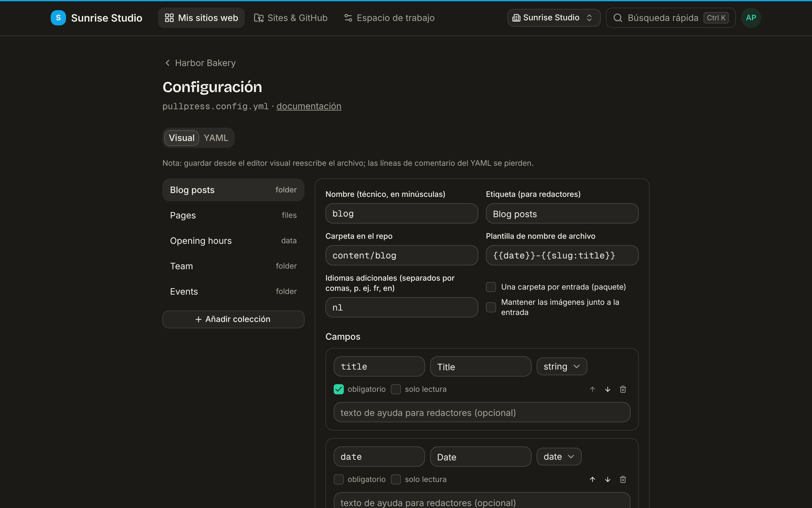Go back using the Harbor Bakery chevron
Viewport: 812px width, 508px height.
tap(167, 63)
